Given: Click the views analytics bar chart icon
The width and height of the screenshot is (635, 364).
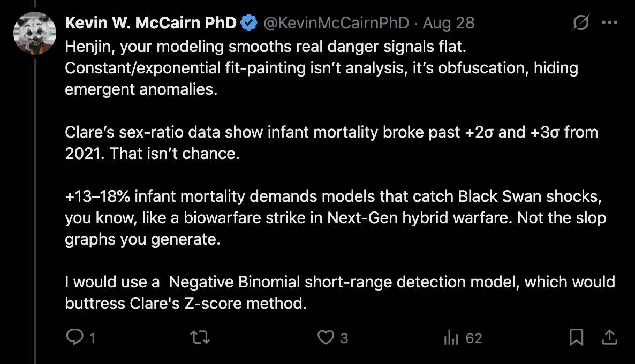Looking at the screenshot, I should coord(451,338).
